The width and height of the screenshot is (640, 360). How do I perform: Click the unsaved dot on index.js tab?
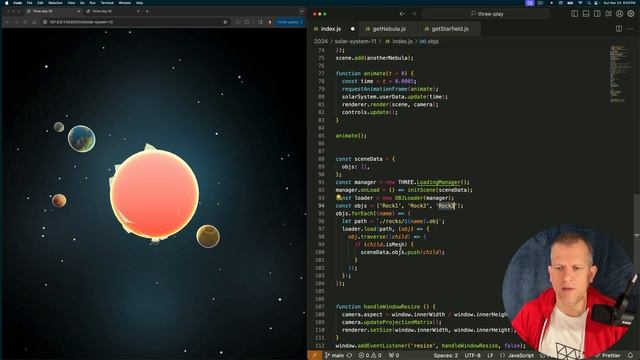tap(353, 29)
